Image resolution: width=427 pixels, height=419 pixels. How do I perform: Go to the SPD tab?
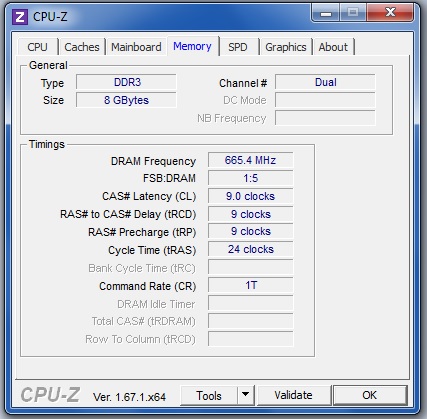tap(238, 47)
